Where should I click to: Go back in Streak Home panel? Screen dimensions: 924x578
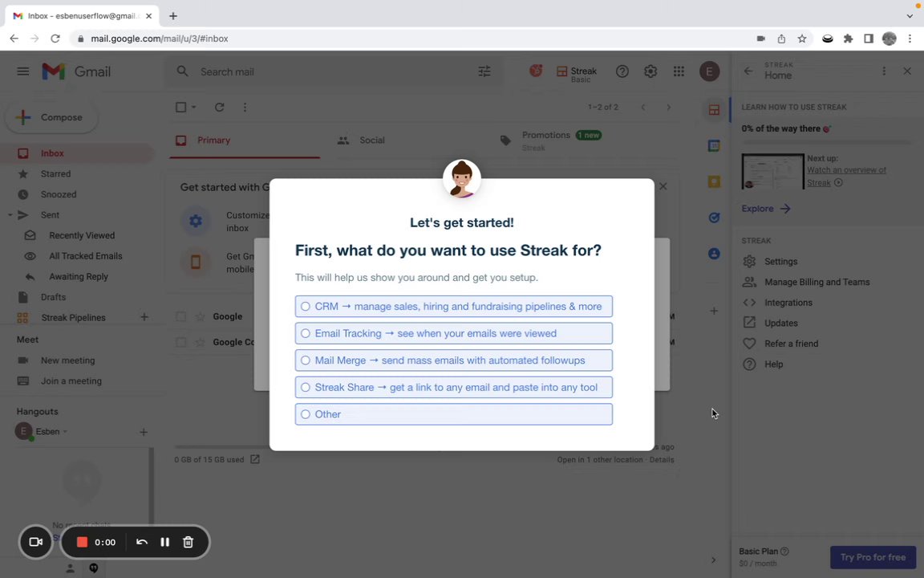(x=748, y=71)
